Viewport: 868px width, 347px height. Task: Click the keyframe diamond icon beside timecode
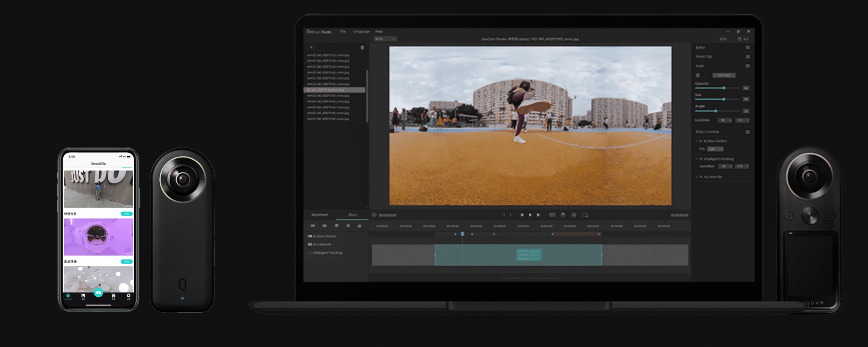(374, 215)
